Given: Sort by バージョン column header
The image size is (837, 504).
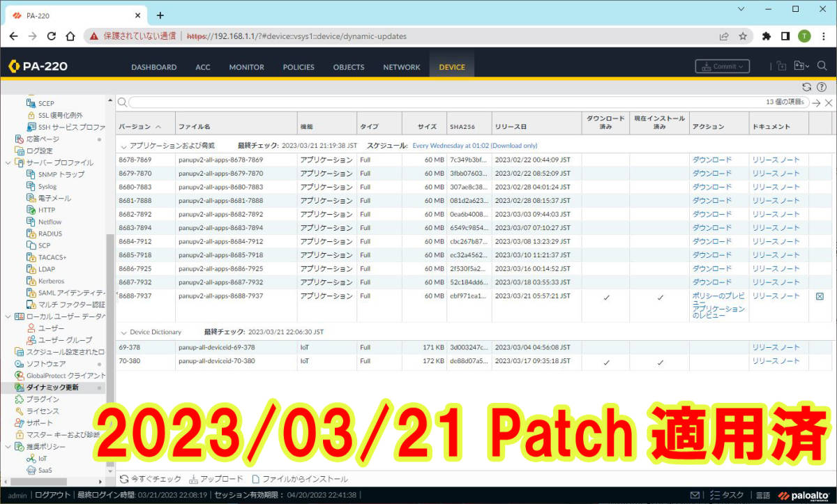Looking at the screenshot, I should coord(145,126).
